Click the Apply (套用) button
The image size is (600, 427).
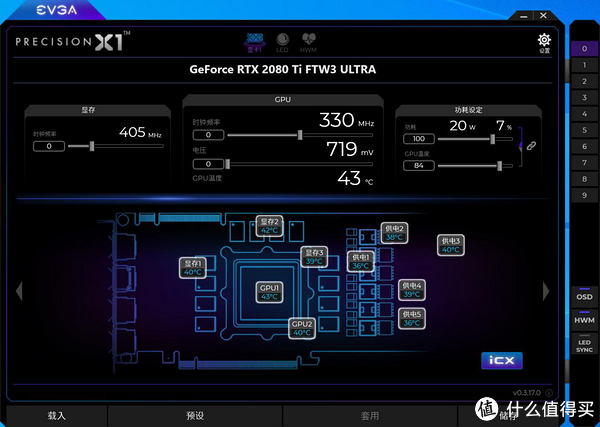370,416
